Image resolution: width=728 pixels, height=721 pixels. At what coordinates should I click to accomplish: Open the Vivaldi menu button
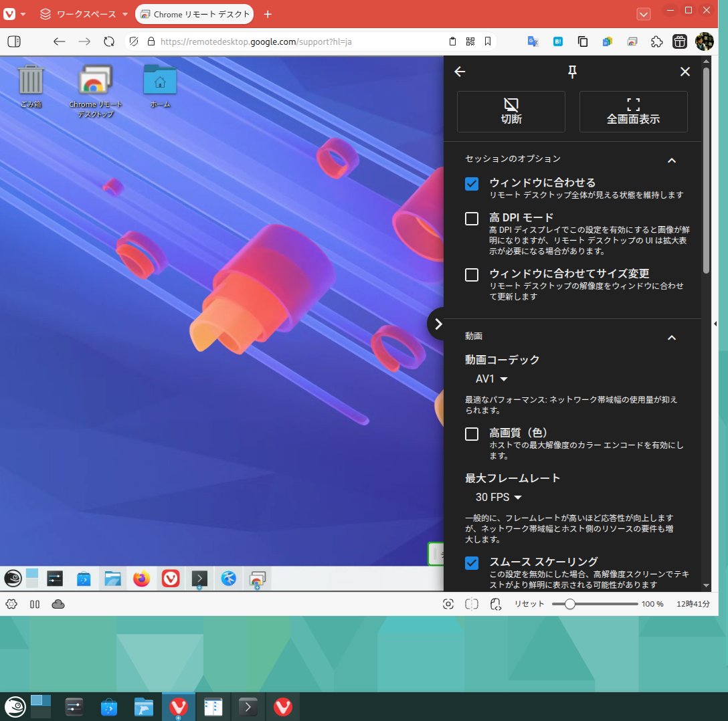(9, 14)
